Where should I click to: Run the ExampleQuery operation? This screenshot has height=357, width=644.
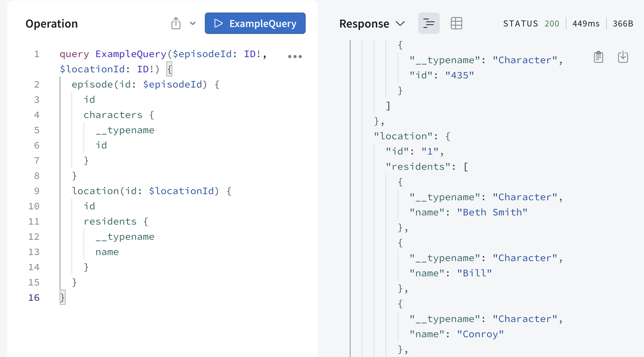click(255, 23)
